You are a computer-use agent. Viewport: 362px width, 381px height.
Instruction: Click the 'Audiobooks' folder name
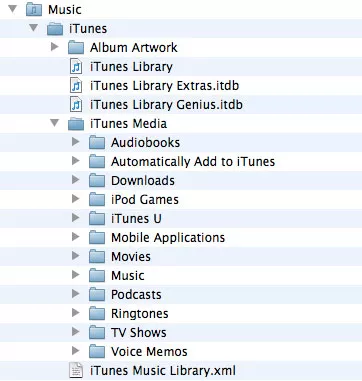click(x=145, y=142)
